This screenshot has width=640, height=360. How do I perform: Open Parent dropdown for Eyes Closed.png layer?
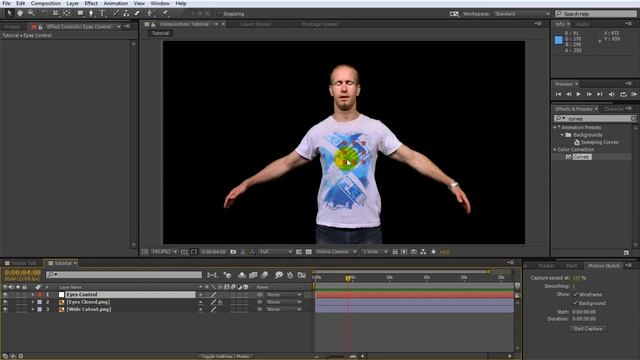tap(284, 302)
